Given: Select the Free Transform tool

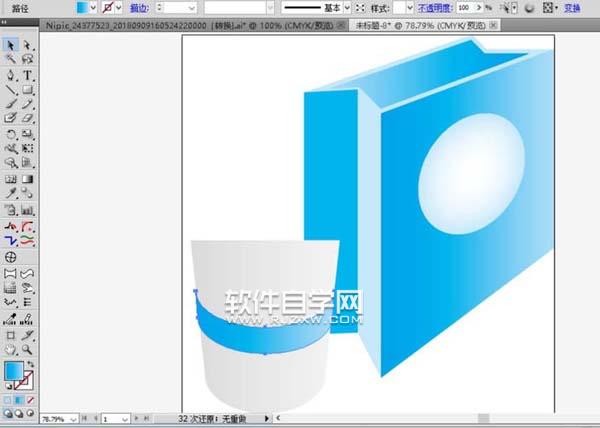Looking at the screenshot, I should pyautogui.click(x=27, y=148).
